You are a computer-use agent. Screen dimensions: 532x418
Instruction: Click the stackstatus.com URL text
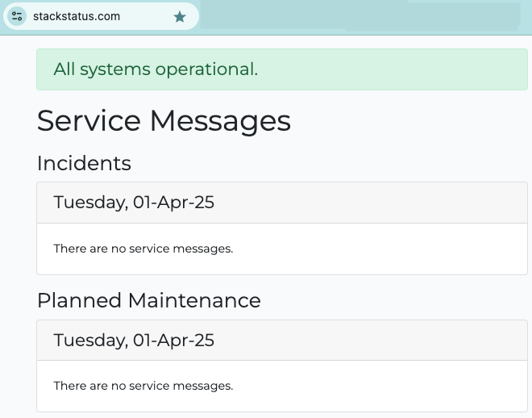tap(77, 16)
